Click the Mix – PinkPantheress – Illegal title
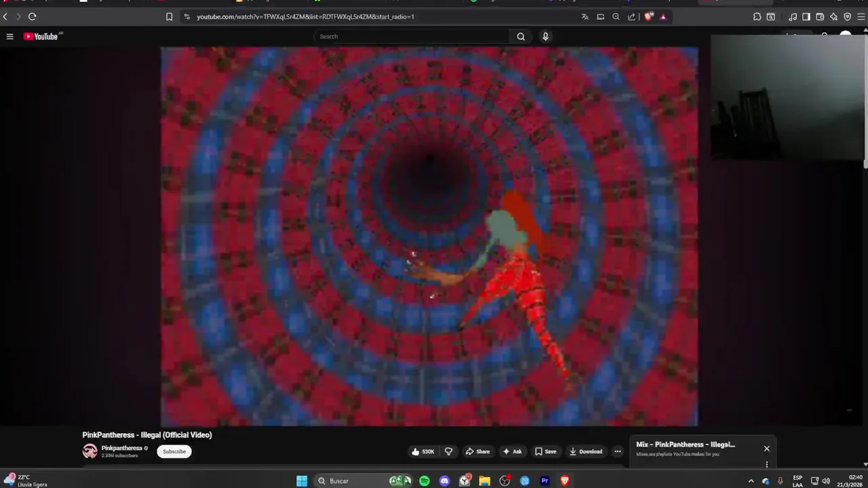Image resolution: width=868 pixels, height=488 pixels. coord(686,445)
